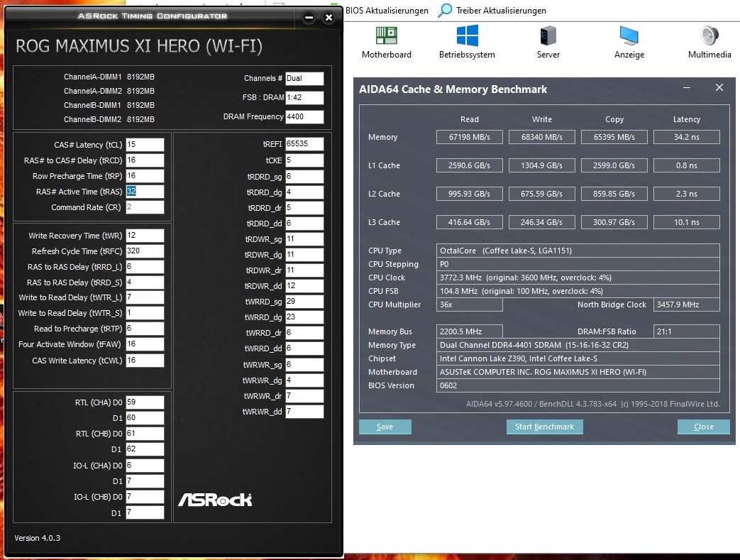Minimize the ASRock Timing Configurator window
Screen dimensions: 740x560
(309, 18)
